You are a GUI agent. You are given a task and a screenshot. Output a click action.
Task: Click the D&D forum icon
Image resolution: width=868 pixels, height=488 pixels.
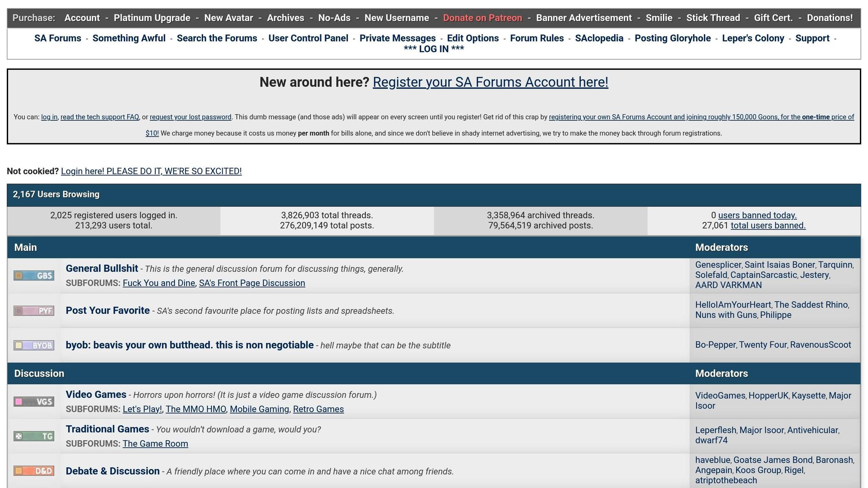tap(34, 471)
